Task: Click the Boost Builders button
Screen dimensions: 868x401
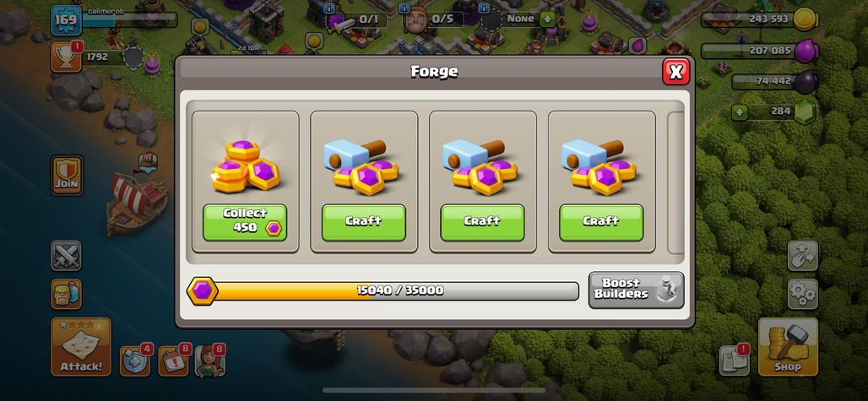Action: click(636, 290)
